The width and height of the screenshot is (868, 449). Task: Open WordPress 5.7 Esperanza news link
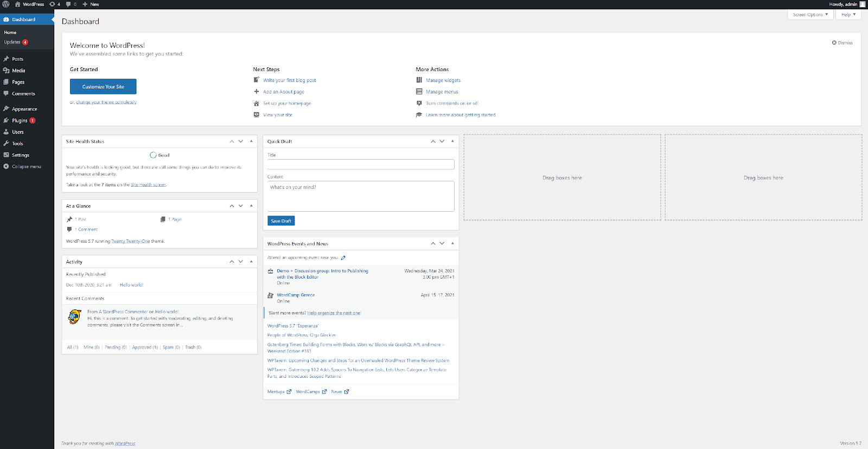click(293, 326)
